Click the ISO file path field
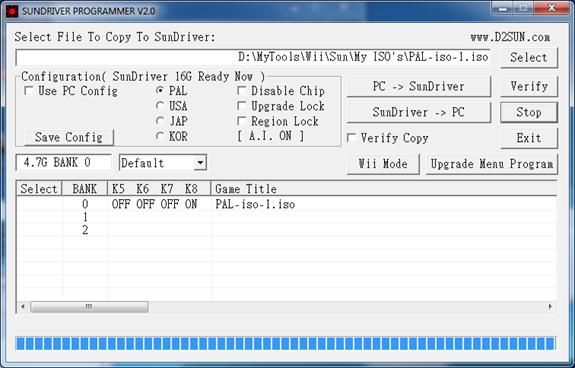The width and height of the screenshot is (575, 368). [253, 58]
